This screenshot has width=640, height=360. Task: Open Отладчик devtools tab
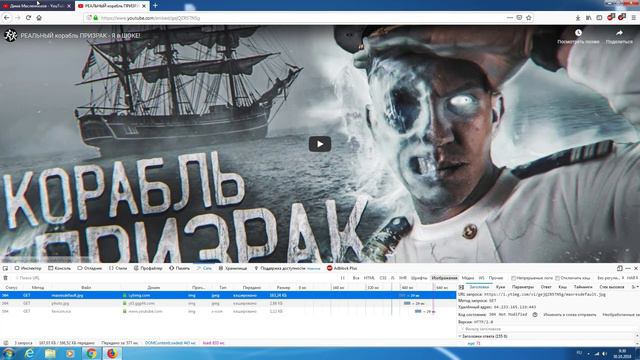(90, 268)
